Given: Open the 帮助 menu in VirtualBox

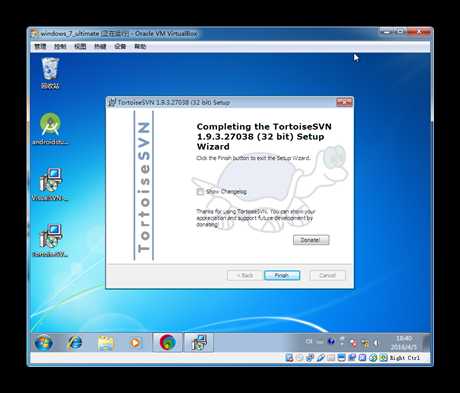Looking at the screenshot, I should [140, 46].
